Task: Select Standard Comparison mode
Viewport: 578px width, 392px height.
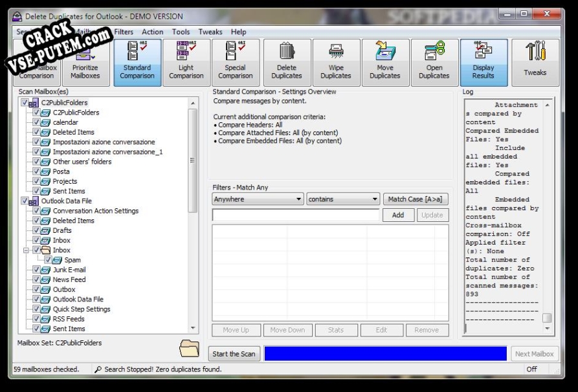Action: (x=137, y=63)
